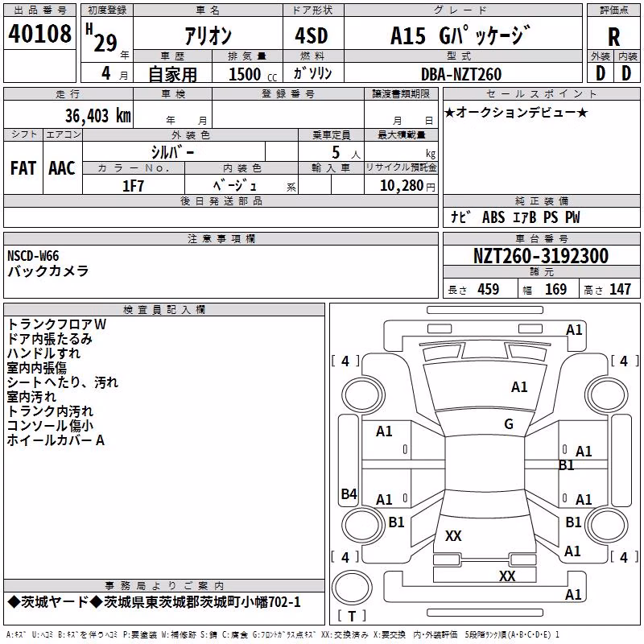Click the 後日発送部品 header
Screen dimensions: 644x644
221,200
